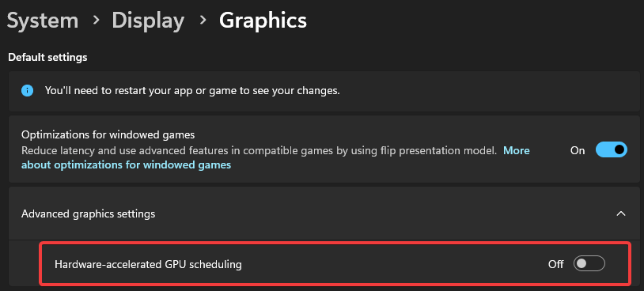The height and width of the screenshot is (291, 644).
Task: Open the Display breadcrumb page
Action: (x=148, y=21)
